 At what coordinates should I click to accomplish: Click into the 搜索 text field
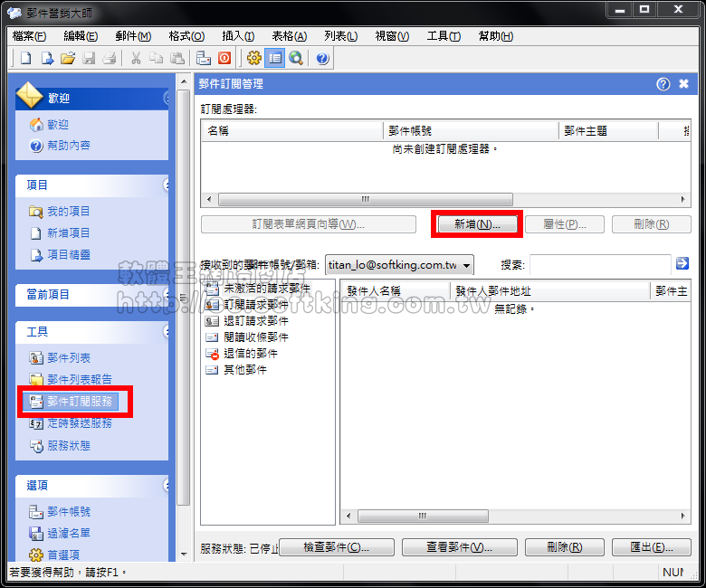[599, 264]
